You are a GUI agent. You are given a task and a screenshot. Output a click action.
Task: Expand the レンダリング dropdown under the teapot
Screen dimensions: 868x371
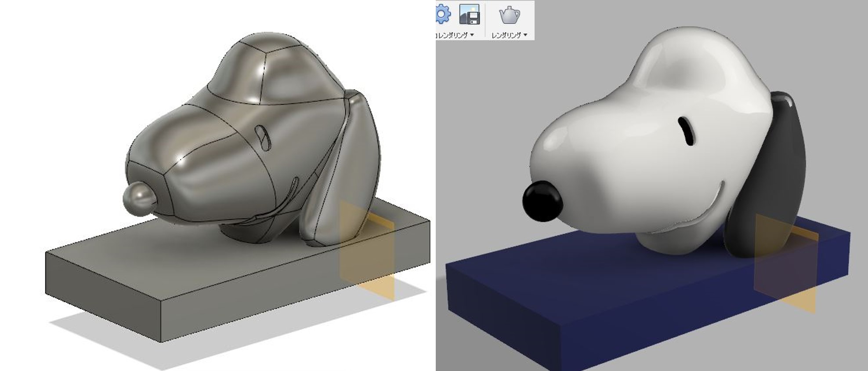[509, 35]
